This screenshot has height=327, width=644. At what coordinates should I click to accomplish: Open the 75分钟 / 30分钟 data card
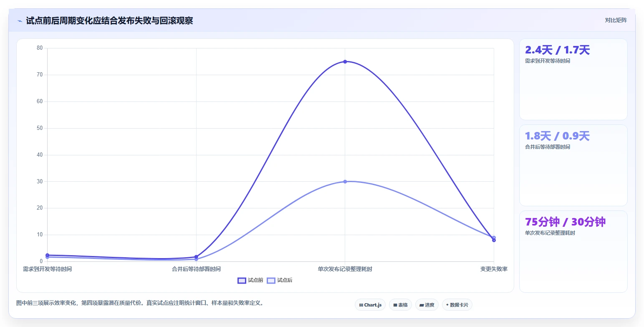pos(573,251)
